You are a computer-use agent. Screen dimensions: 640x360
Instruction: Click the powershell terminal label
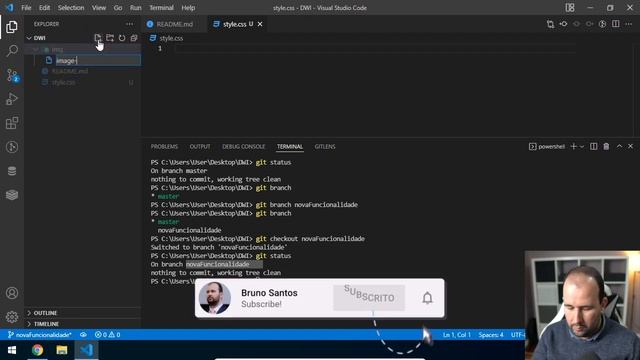pos(547,147)
